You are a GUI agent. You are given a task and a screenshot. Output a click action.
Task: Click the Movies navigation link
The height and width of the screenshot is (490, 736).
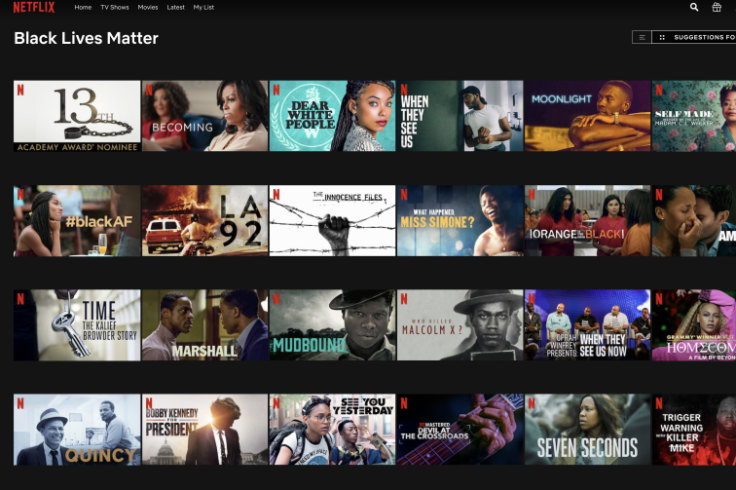148,8
